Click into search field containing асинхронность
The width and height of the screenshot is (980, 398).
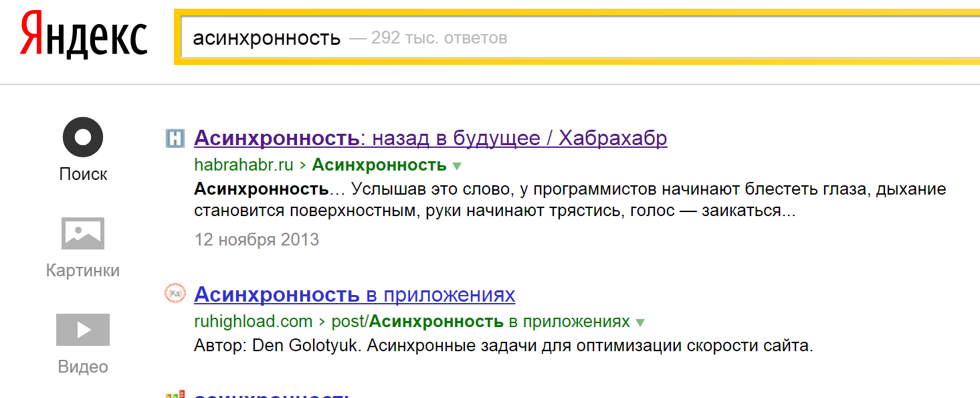click(579, 37)
